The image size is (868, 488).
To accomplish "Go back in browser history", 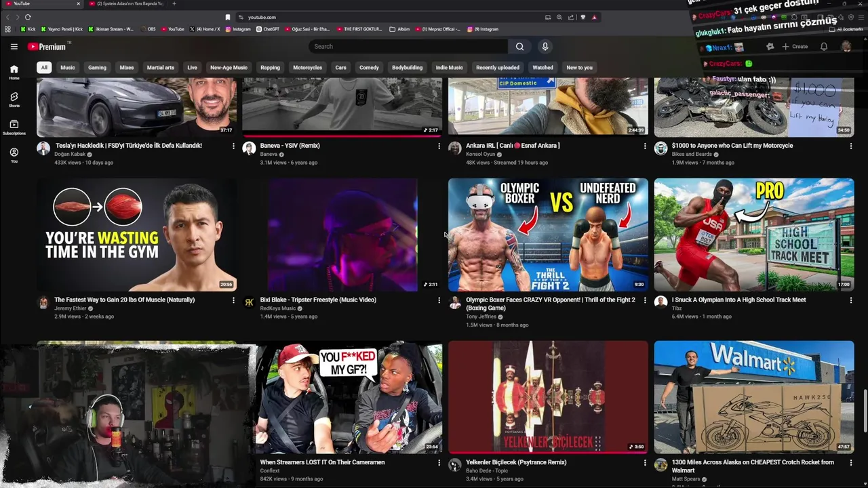I will pos(8,17).
